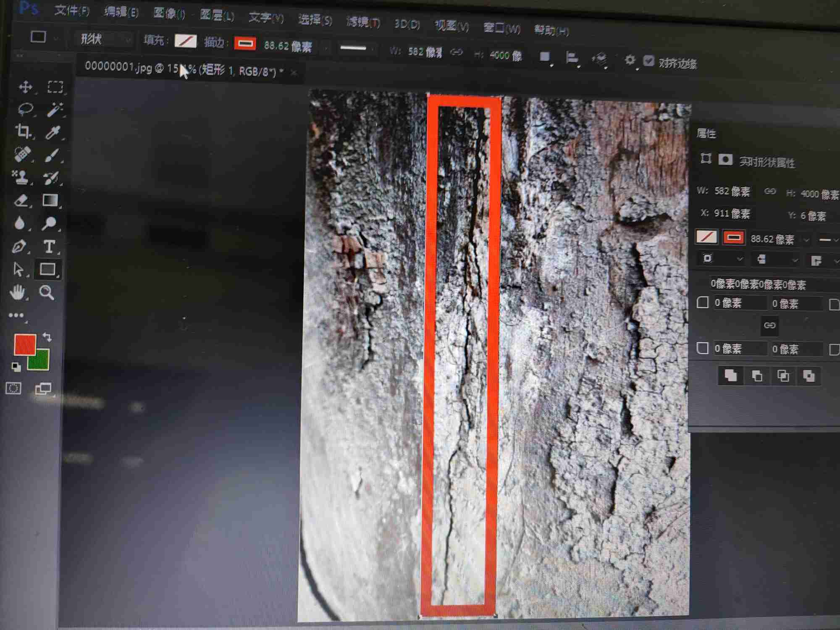The height and width of the screenshot is (630, 840).
Task: Select the Horizontal Type tool
Action: point(49,247)
